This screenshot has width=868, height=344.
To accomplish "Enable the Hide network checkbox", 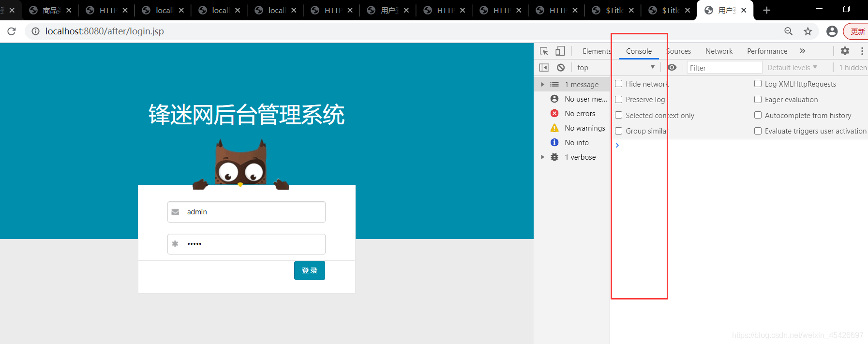I will (x=618, y=84).
